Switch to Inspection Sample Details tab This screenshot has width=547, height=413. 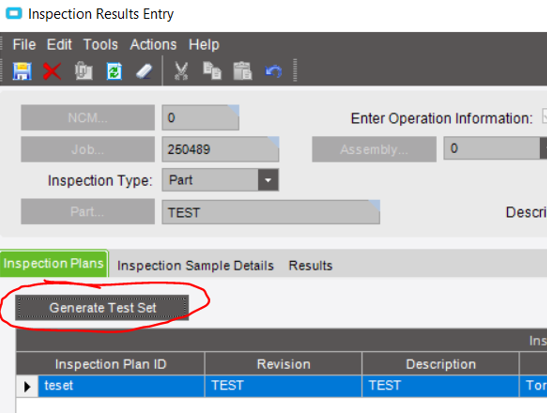195,266
